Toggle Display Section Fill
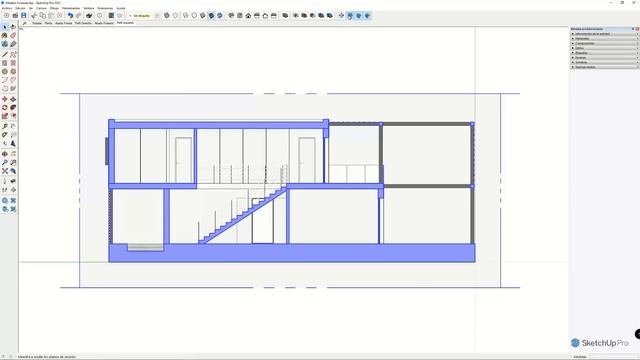This screenshot has height=360, width=640. pyautogui.click(x=367, y=16)
